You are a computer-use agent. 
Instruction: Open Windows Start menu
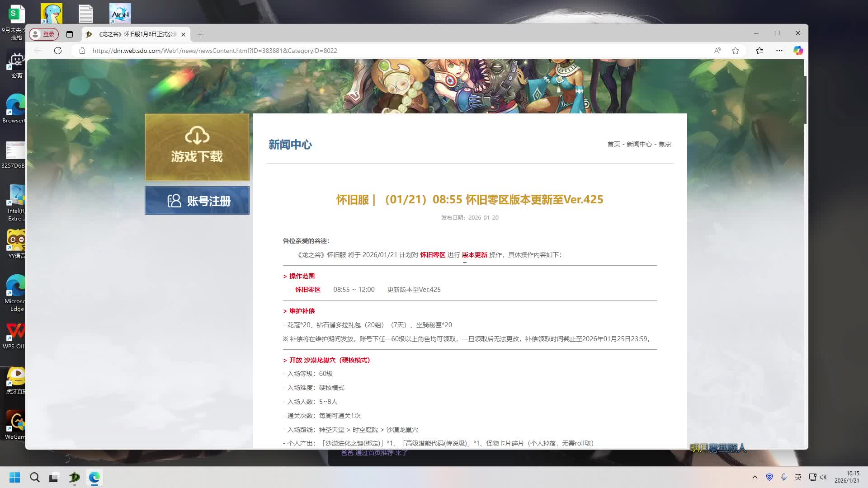[x=14, y=477]
